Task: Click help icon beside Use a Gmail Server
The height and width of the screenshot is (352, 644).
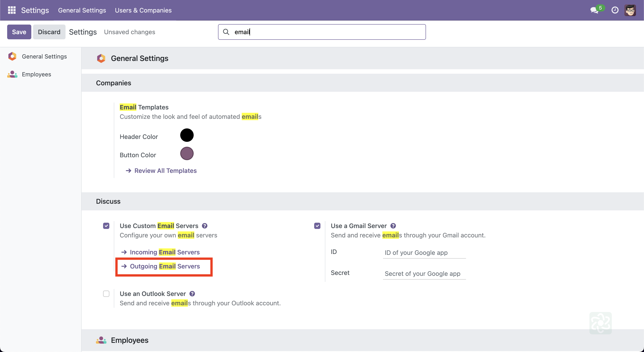Action: (x=393, y=226)
